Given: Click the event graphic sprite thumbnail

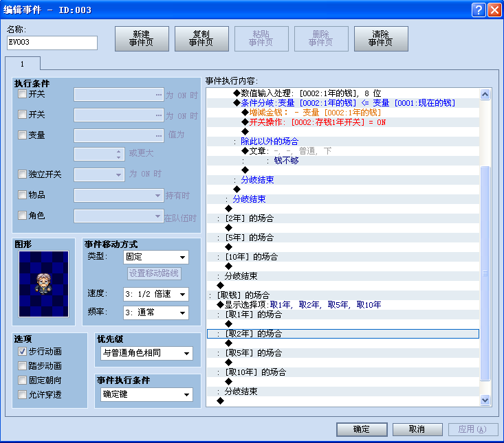Looking at the screenshot, I should [43, 284].
